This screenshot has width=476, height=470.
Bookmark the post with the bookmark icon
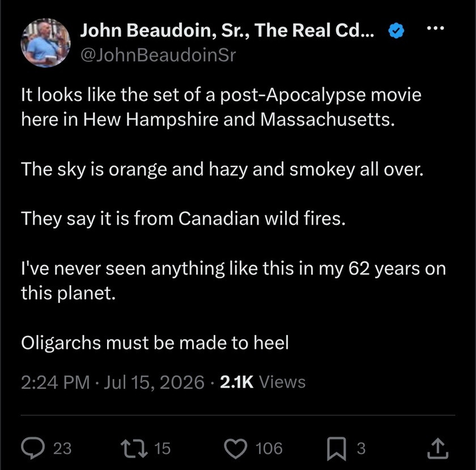337,448
